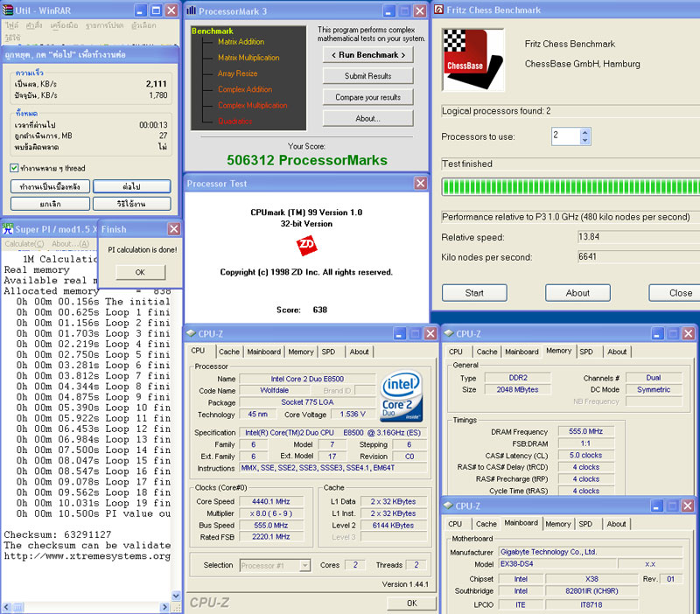
Task: Click the Intel Core 2 Duo logo
Action: pyautogui.click(x=402, y=396)
